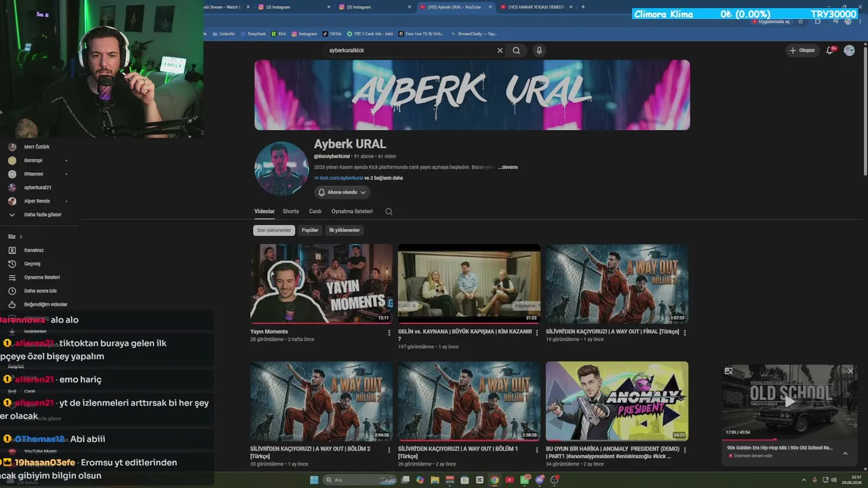The height and width of the screenshot is (488, 868).
Task: Clear the YouTube search box text
Action: pyautogui.click(x=500, y=50)
